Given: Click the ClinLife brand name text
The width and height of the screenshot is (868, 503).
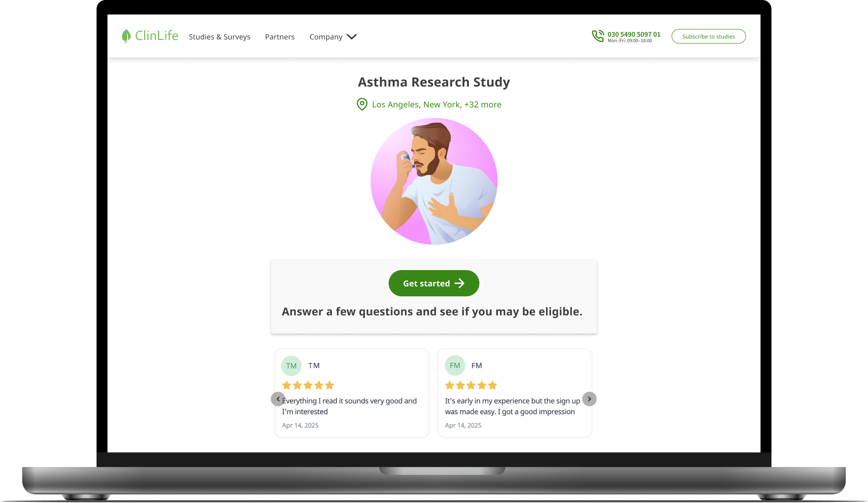Looking at the screenshot, I should pyautogui.click(x=156, y=35).
